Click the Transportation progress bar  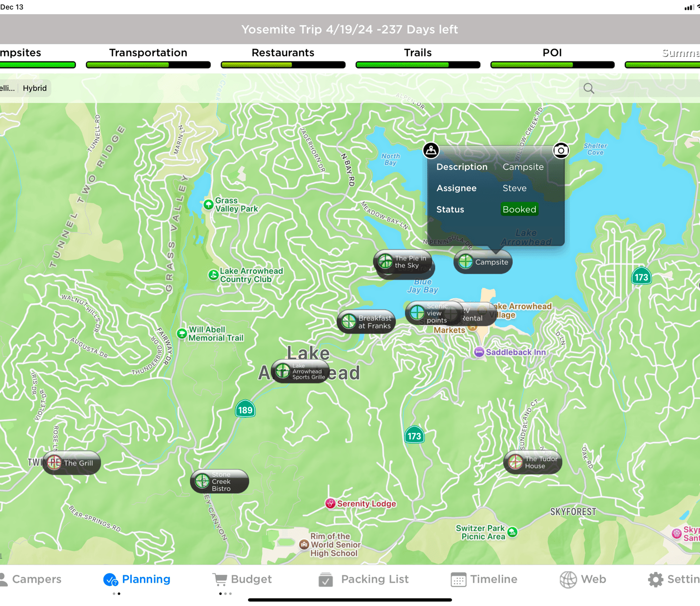pos(148,65)
